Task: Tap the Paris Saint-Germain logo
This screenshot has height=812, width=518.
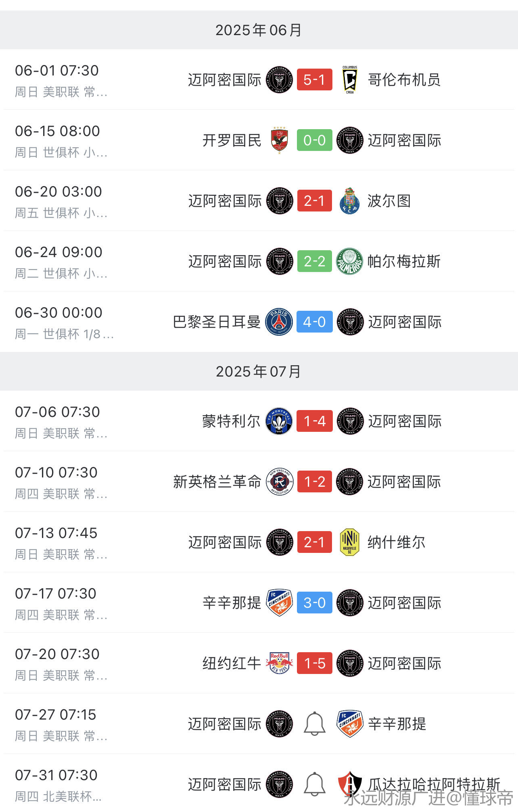Action: coord(279,322)
